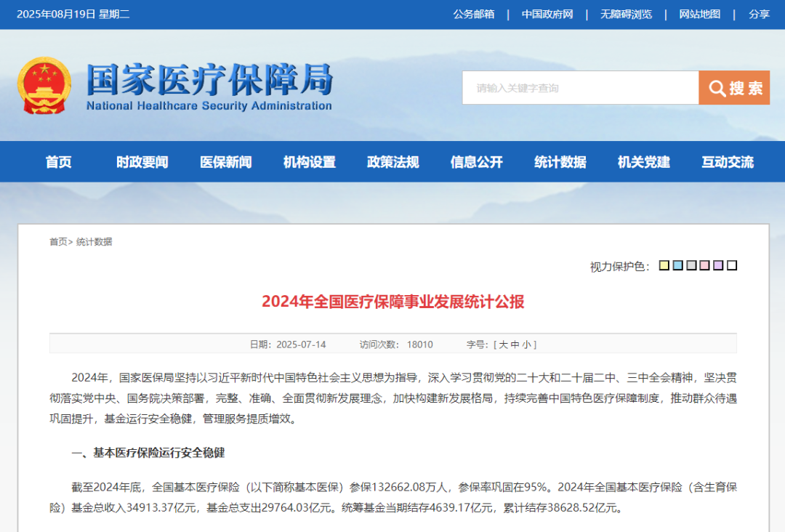Viewport: 785px width, 532px height.
Task: Click the national emblem logo
Action: [x=44, y=86]
